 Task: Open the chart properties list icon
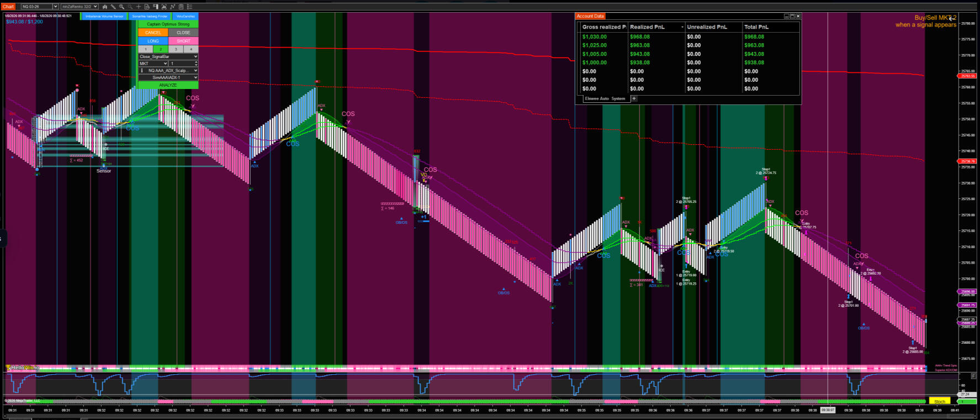[189, 7]
